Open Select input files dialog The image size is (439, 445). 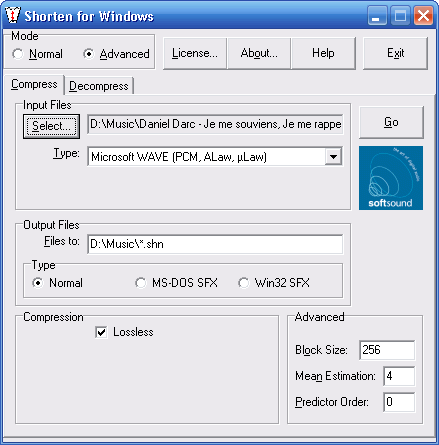tap(51, 126)
